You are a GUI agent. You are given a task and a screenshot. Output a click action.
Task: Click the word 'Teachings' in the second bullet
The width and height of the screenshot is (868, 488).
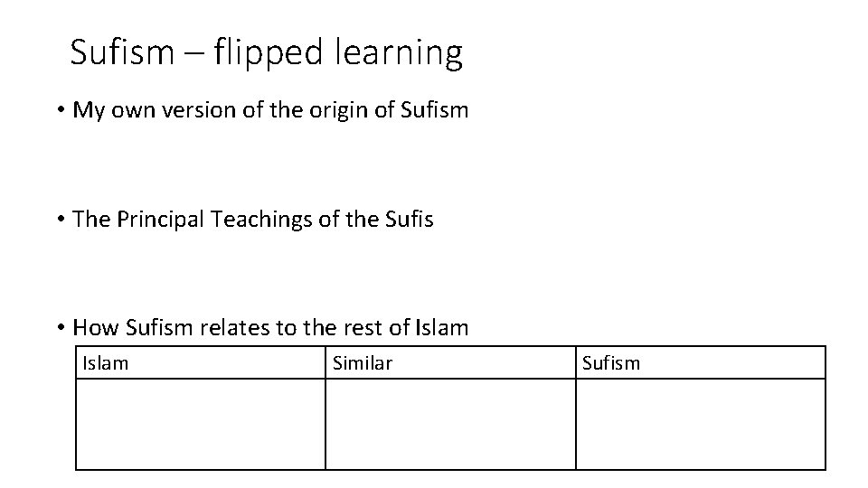pos(261,221)
